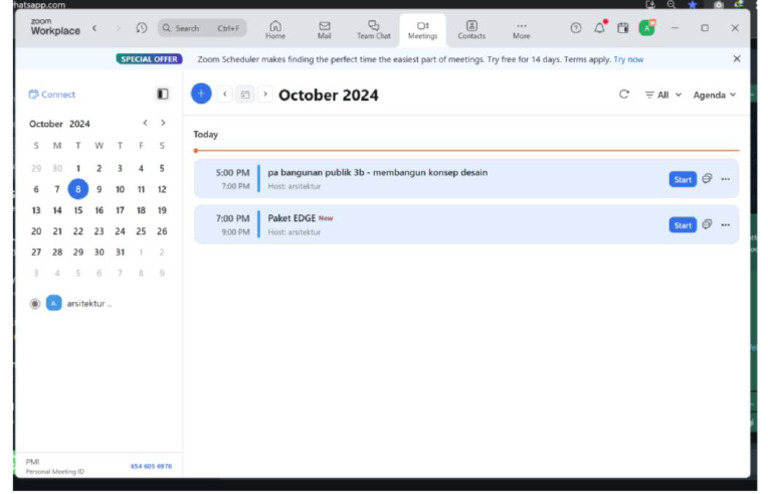
Task: Show previous month in mini calendar
Action: point(145,123)
